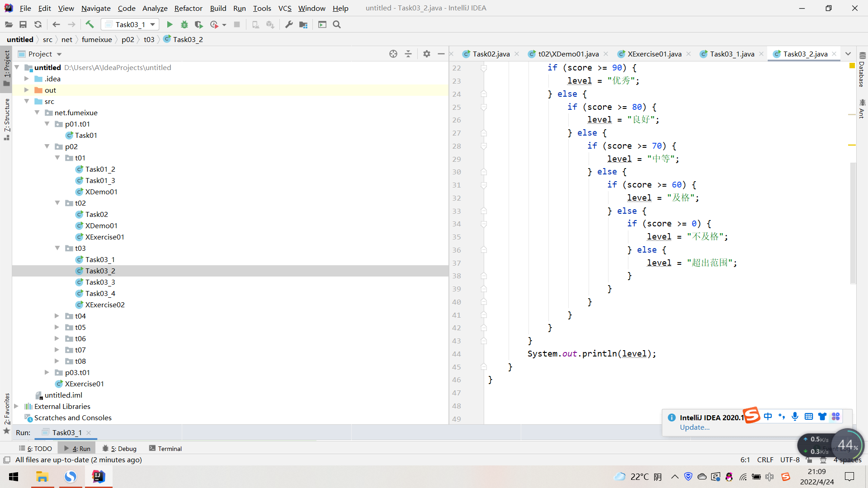Viewport: 868px width, 488px height.
Task: Open the Debug tool window
Action: [x=119, y=448]
